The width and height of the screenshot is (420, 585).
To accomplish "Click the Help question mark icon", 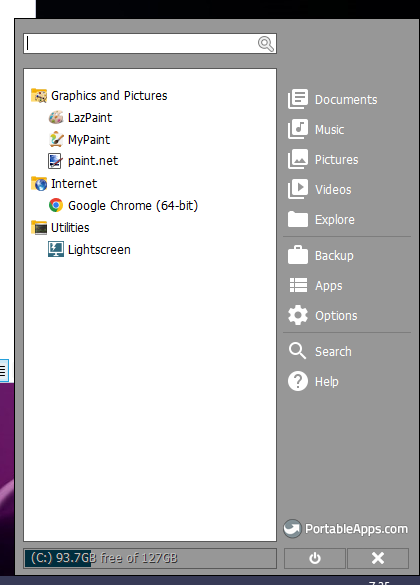I will [298, 381].
